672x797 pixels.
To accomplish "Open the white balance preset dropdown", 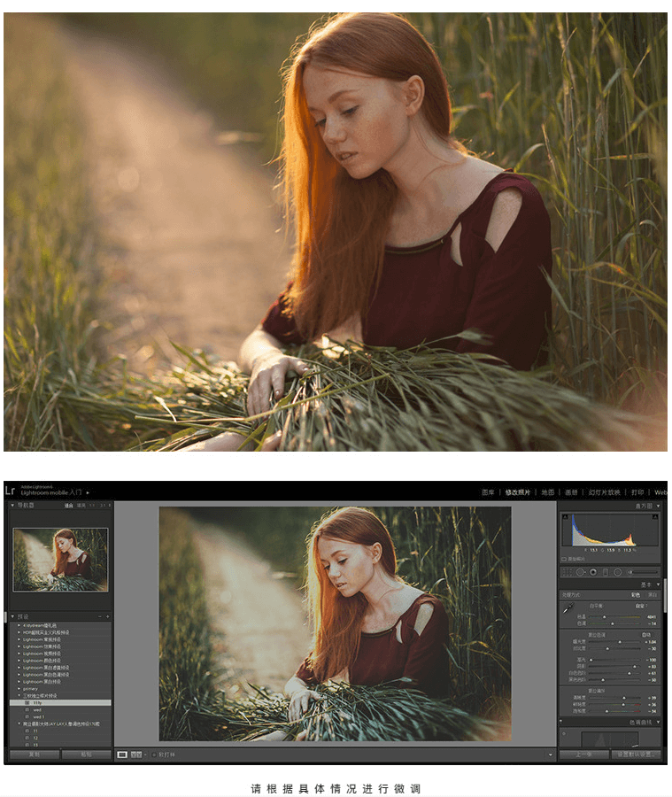I will tap(642, 606).
